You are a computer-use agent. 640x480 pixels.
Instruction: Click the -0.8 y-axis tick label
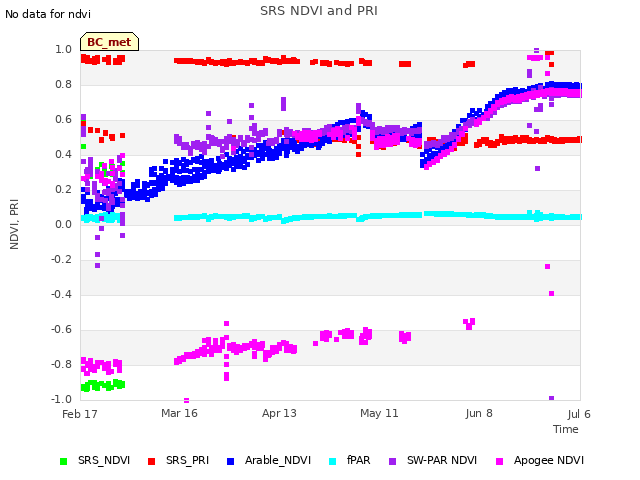click(x=61, y=364)
